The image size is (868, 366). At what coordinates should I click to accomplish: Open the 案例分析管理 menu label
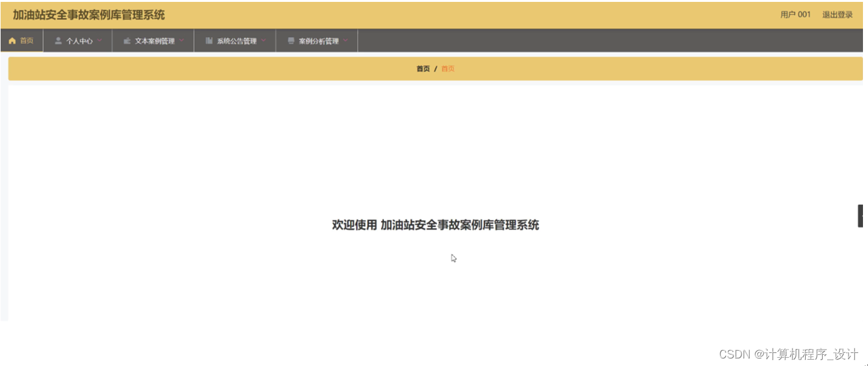tap(319, 42)
